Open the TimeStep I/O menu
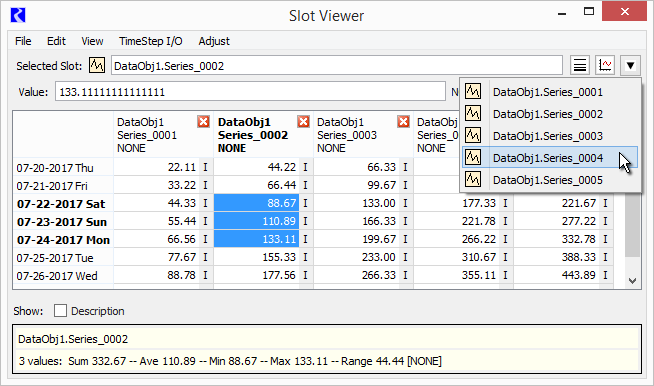This screenshot has height=386, width=654. [x=151, y=41]
